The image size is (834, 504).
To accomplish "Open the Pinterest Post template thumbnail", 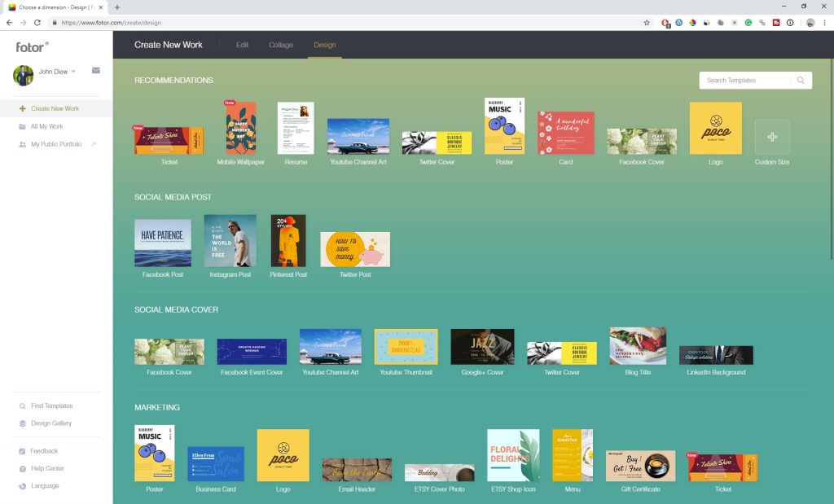I will pos(288,241).
